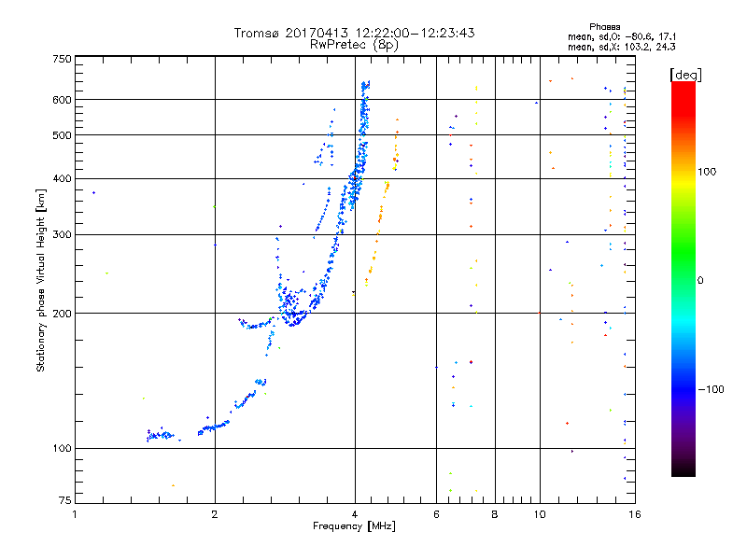Click the '[deg]' colorbar unit label

tap(685, 75)
